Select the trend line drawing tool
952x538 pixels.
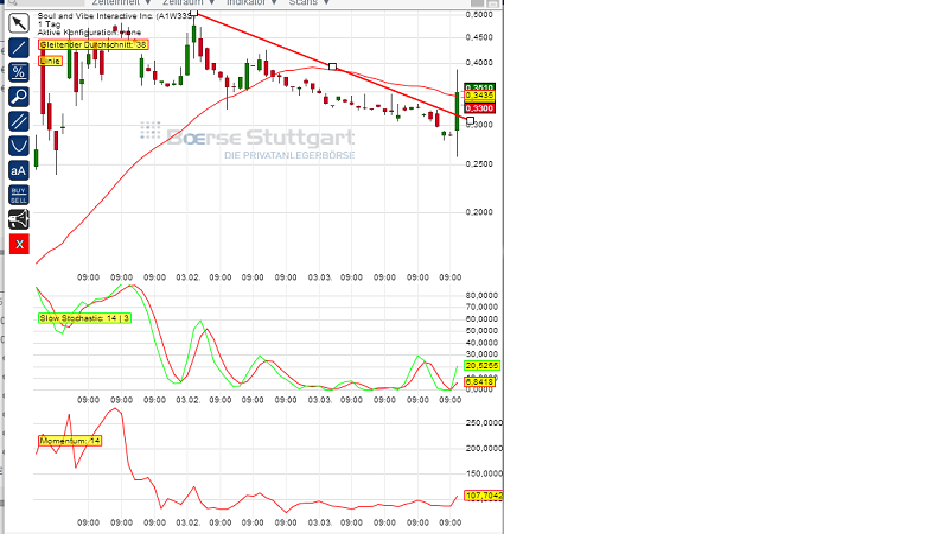19,47
